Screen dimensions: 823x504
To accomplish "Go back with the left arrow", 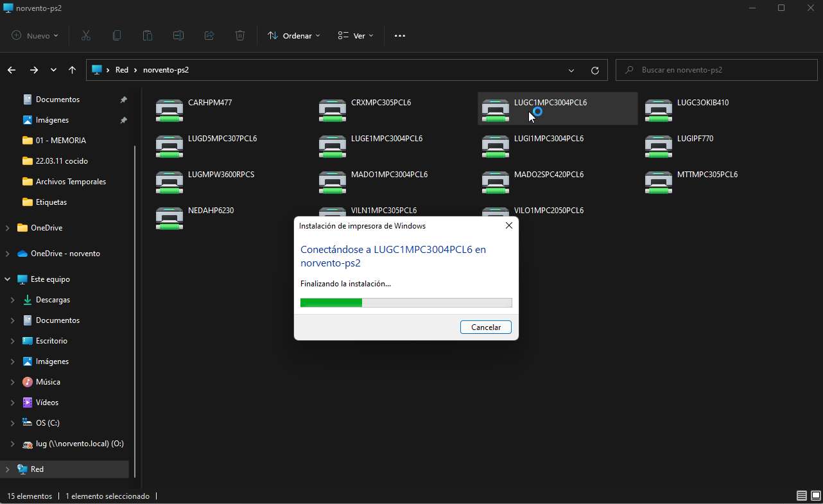I will point(12,70).
